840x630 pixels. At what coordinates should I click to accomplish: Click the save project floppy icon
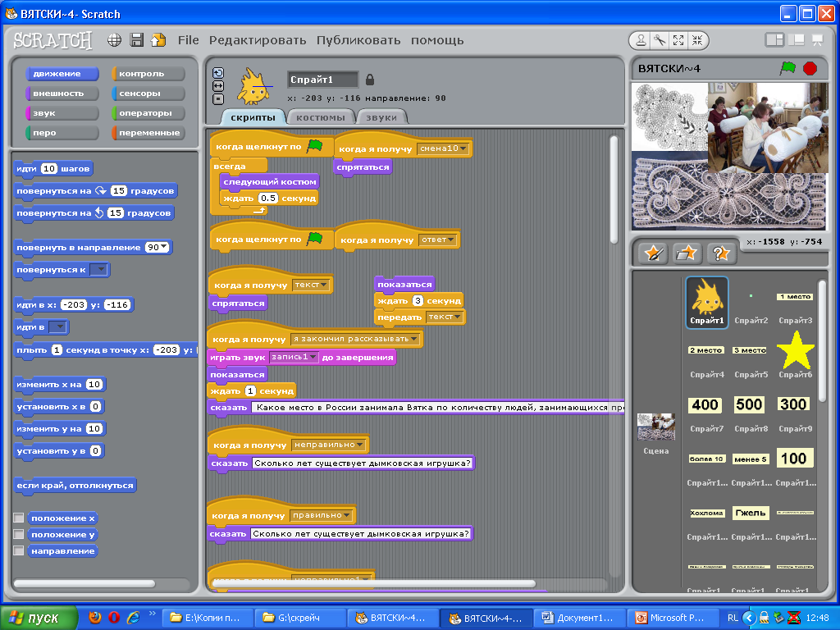(137, 40)
